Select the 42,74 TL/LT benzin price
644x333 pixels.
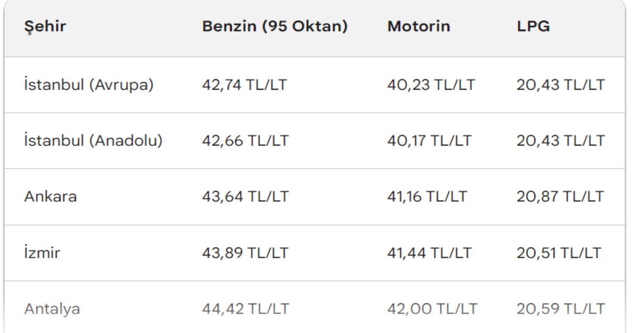tap(245, 85)
